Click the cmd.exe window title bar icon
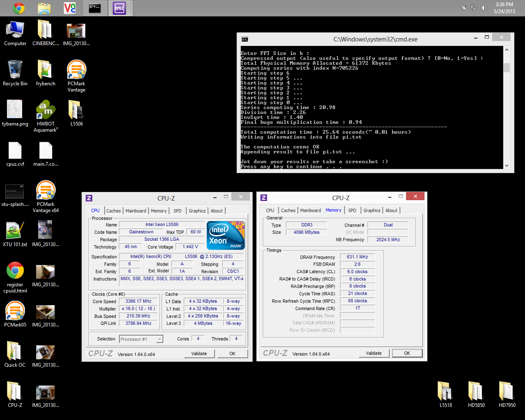The image size is (525, 420). pyautogui.click(x=245, y=39)
